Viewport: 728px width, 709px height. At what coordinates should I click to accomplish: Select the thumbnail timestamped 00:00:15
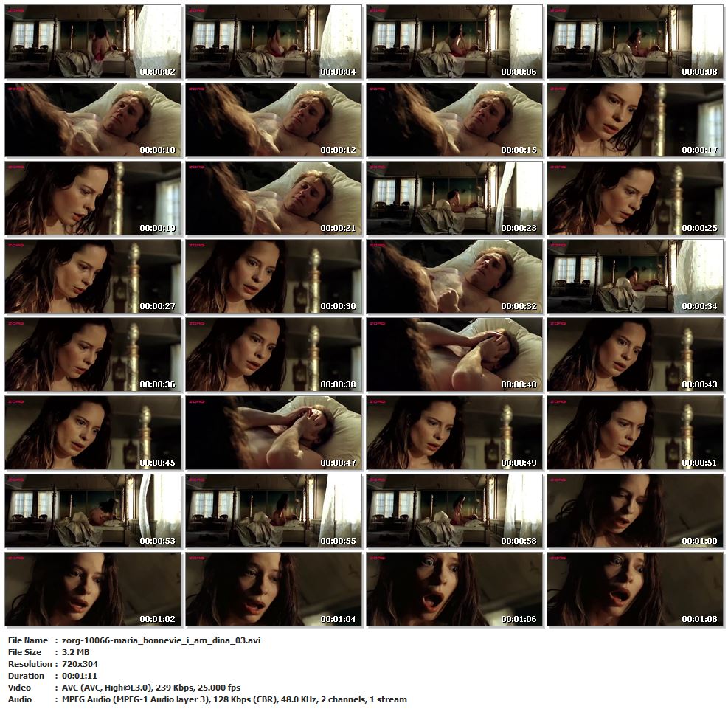(454, 120)
